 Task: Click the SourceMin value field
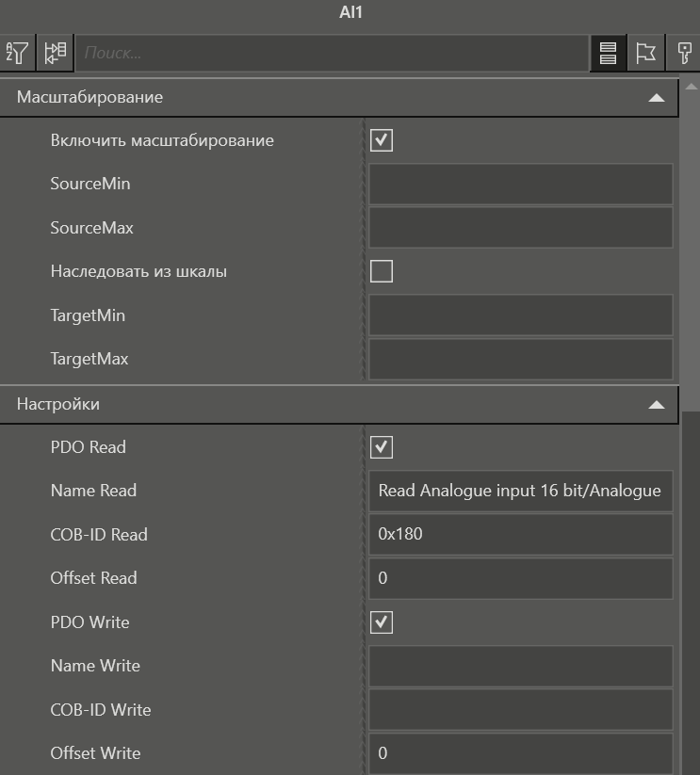(x=521, y=184)
